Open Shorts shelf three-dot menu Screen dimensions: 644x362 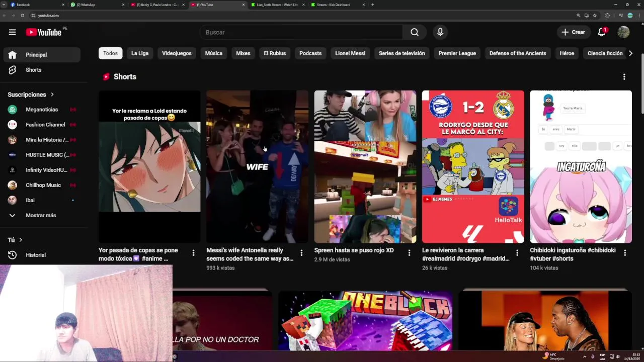click(624, 77)
